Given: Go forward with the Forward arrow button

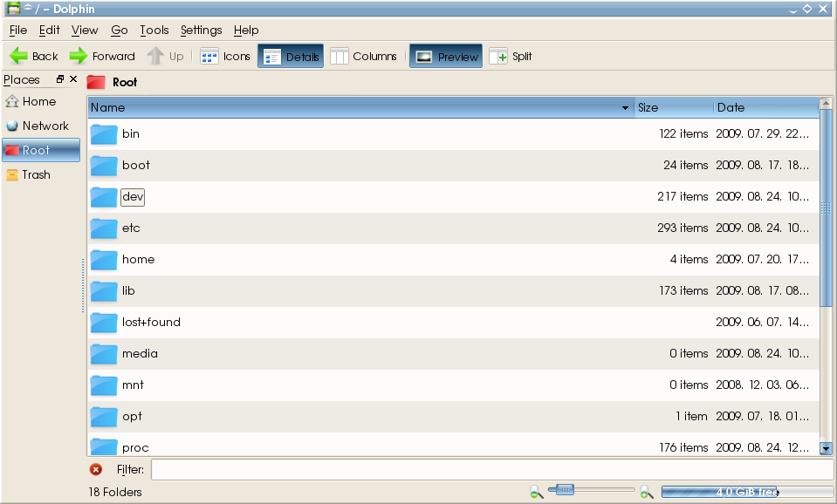Looking at the screenshot, I should pos(102,56).
